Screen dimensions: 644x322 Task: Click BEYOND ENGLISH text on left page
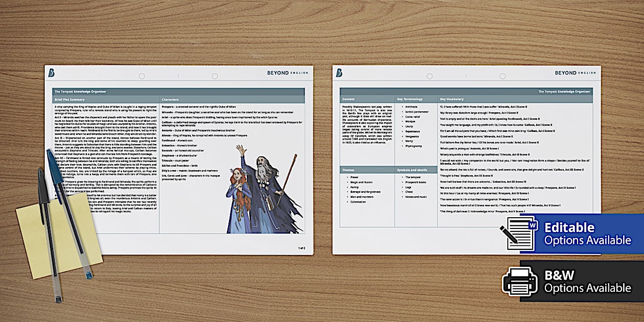tap(287, 73)
